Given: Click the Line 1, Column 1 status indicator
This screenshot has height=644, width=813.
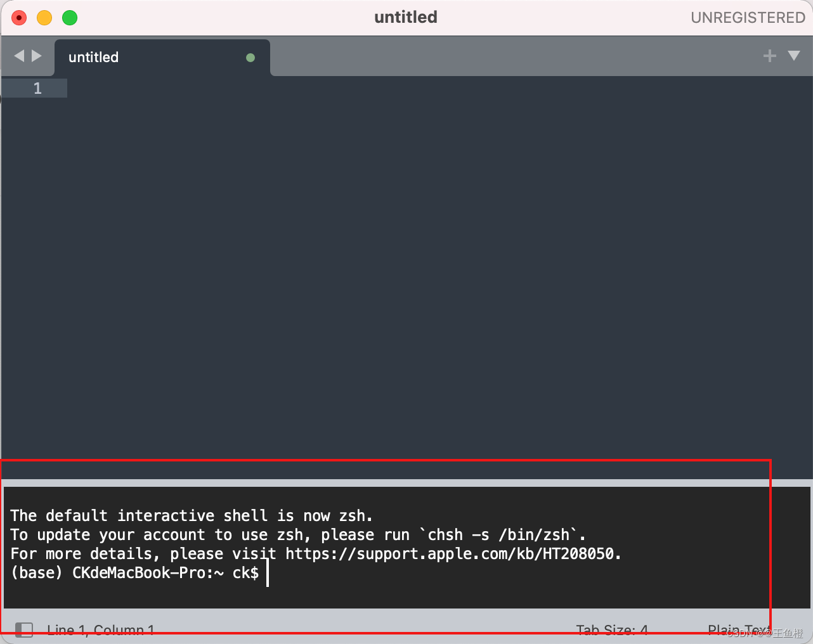Looking at the screenshot, I should pyautogui.click(x=100, y=629).
